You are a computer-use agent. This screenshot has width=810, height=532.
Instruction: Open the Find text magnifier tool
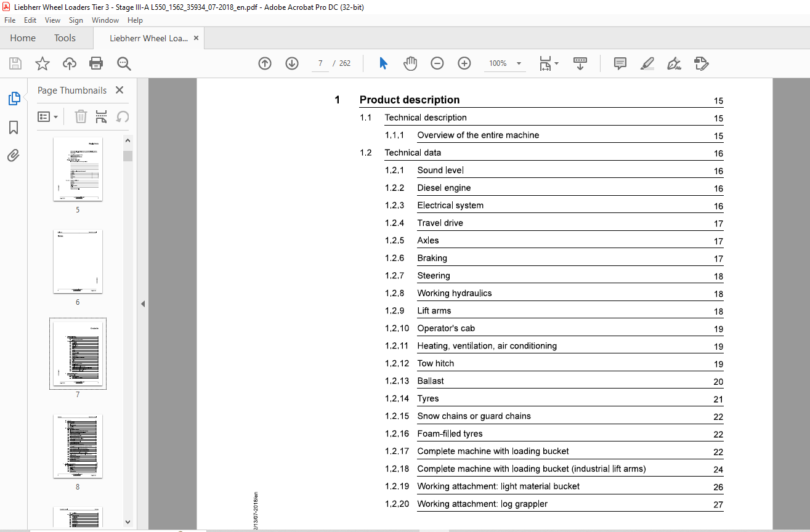[124, 63]
